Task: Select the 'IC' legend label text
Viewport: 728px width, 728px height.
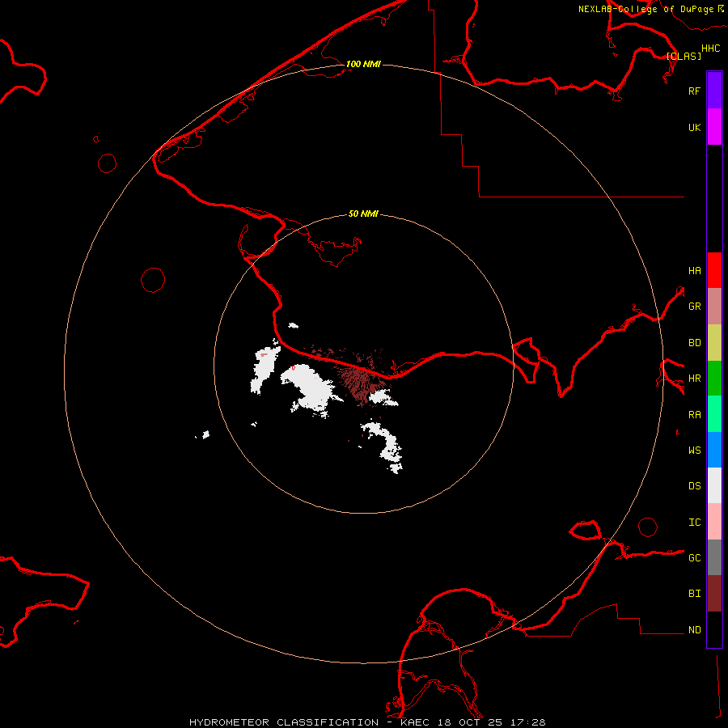Action: 694,522
